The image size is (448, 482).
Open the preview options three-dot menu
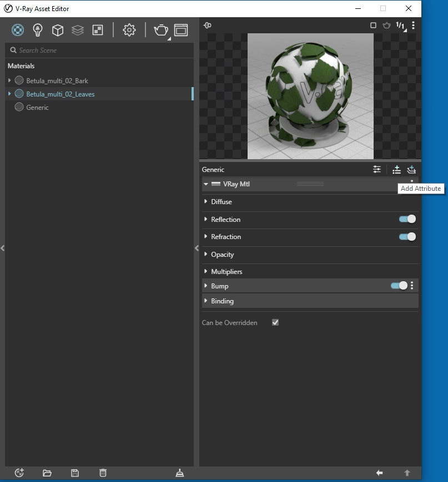click(413, 25)
